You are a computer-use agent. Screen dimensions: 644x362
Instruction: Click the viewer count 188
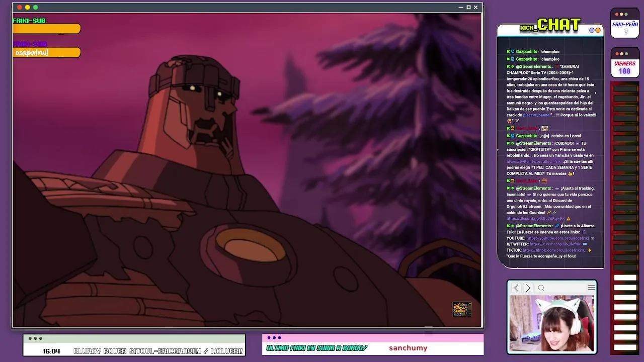[x=624, y=71]
